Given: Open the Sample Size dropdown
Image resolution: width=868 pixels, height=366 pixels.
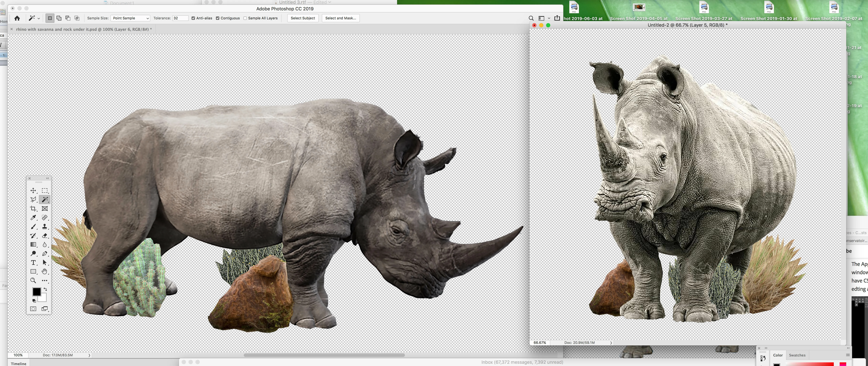Looking at the screenshot, I should click(x=130, y=18).
